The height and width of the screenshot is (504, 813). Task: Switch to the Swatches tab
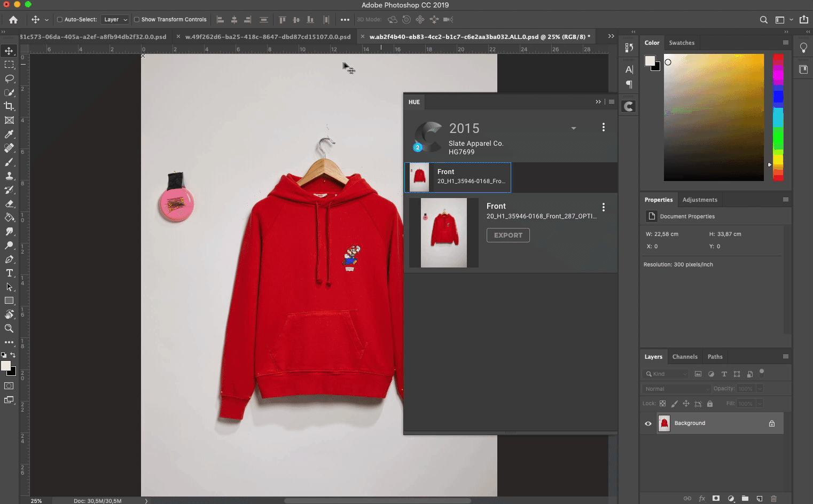coord(682,43)
